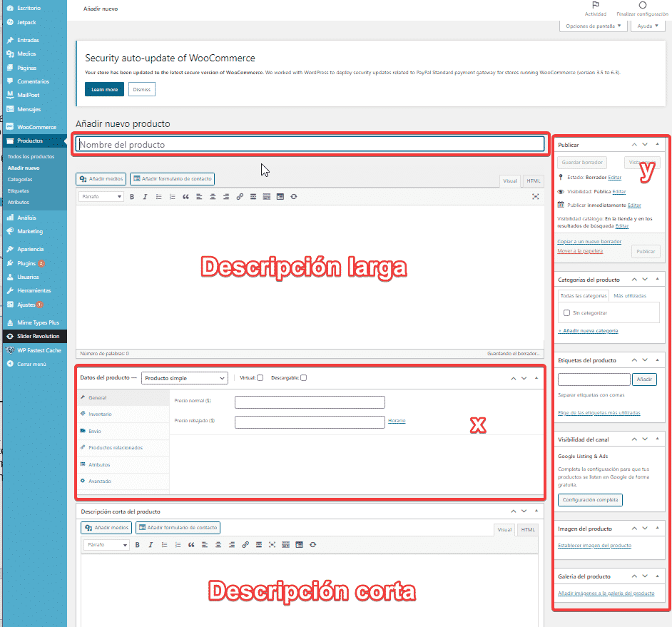
Task: Expand the editor to fullscreen mode
Action: coord(536,196)
